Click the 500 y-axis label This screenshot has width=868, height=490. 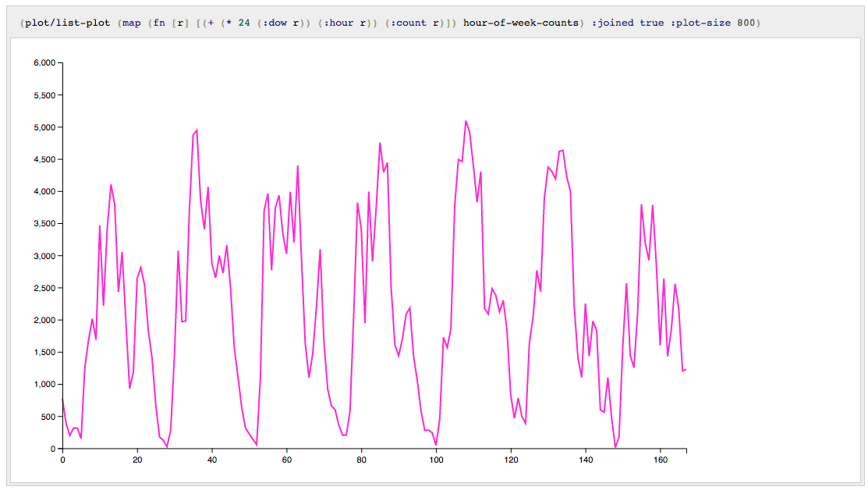pyautogui.click(x=48, y=417)
